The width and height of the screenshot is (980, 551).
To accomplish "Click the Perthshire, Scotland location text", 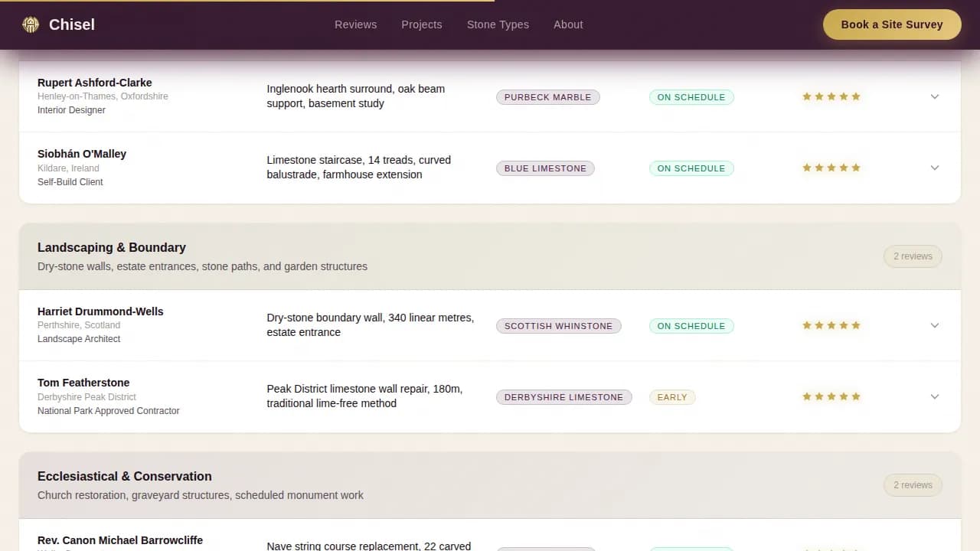I will 79,325.
